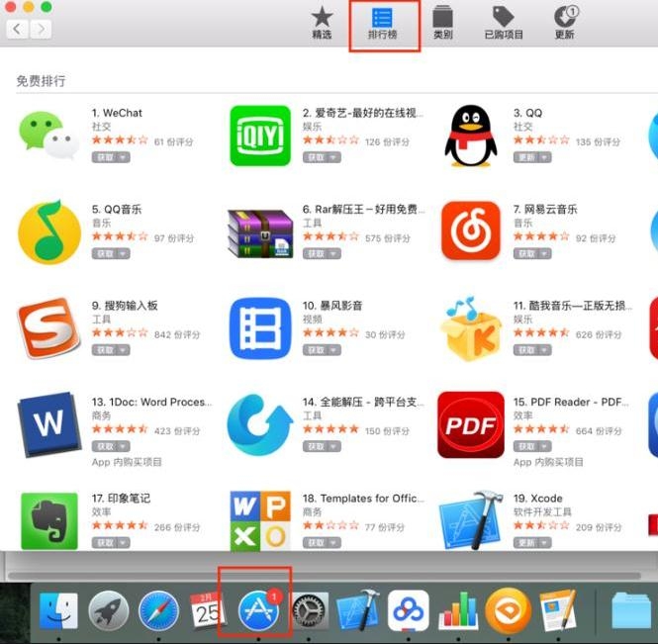The image size is (658, 644).
Task: Click '软件开发工具' category under Xcode
Action: point(542,512)
